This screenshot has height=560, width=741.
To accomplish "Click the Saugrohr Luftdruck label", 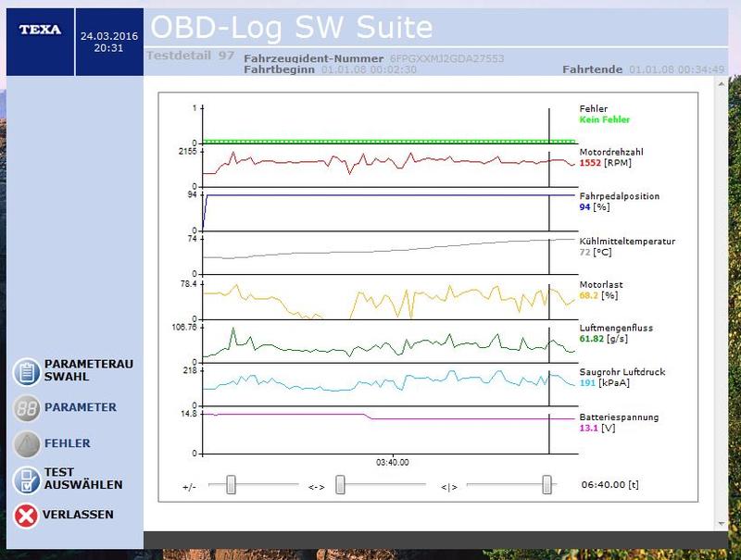I will (x=622, y=371).
